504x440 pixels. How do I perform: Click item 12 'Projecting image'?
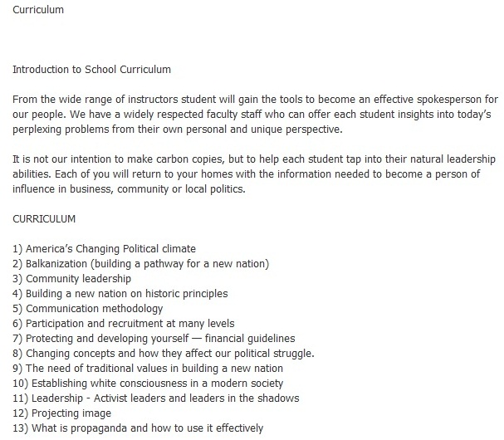(61, 413)
